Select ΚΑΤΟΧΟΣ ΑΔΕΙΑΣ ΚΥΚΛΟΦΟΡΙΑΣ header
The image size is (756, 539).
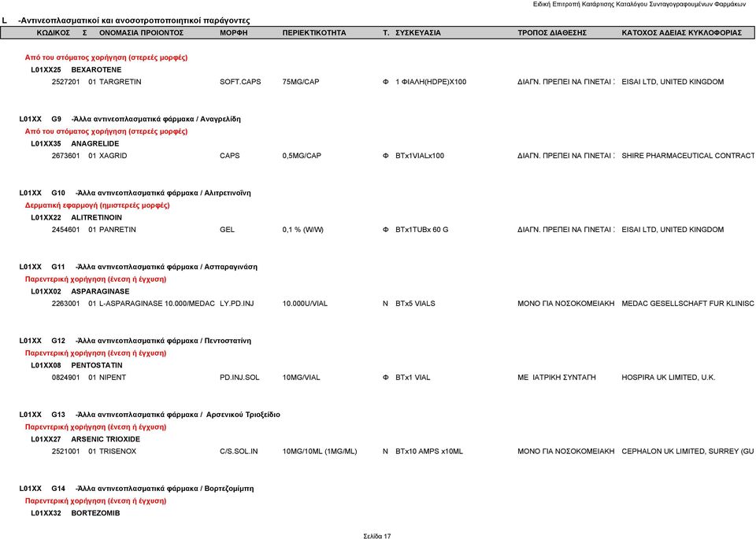pyautogui.click(x=681, y=33)
